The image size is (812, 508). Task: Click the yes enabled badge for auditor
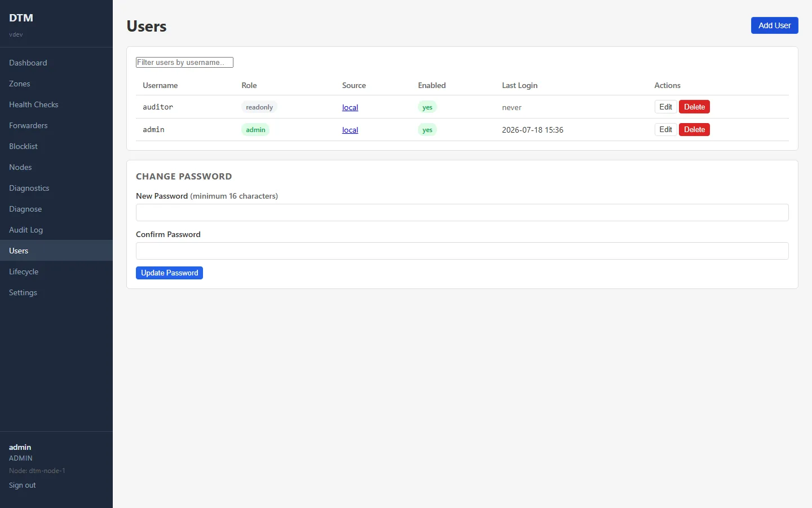point(427,107)
